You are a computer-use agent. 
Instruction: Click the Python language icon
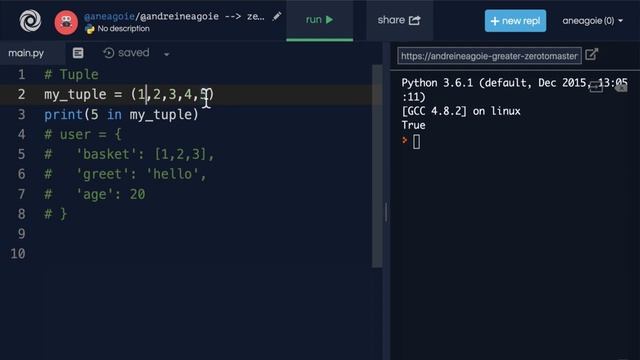click(89, 29)
